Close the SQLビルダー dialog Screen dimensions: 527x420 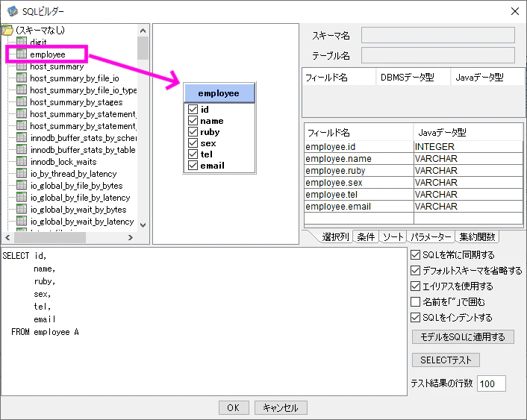[514, 11]
